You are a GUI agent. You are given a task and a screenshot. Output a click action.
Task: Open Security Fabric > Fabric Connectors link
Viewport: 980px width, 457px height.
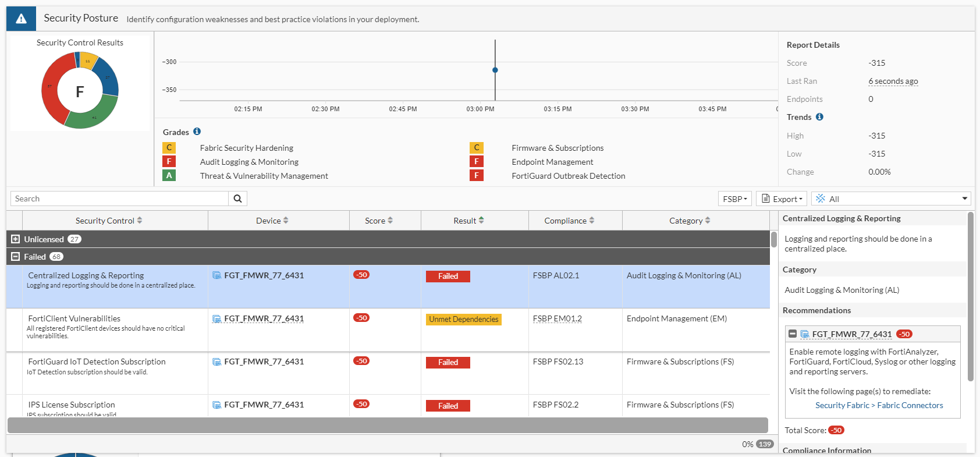click(x=879, y=405)
